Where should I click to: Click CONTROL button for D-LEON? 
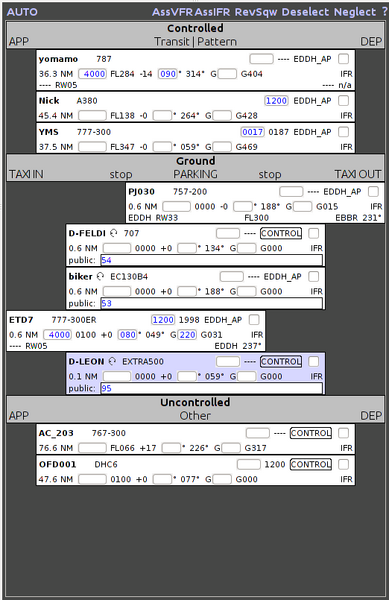point(281,361)
